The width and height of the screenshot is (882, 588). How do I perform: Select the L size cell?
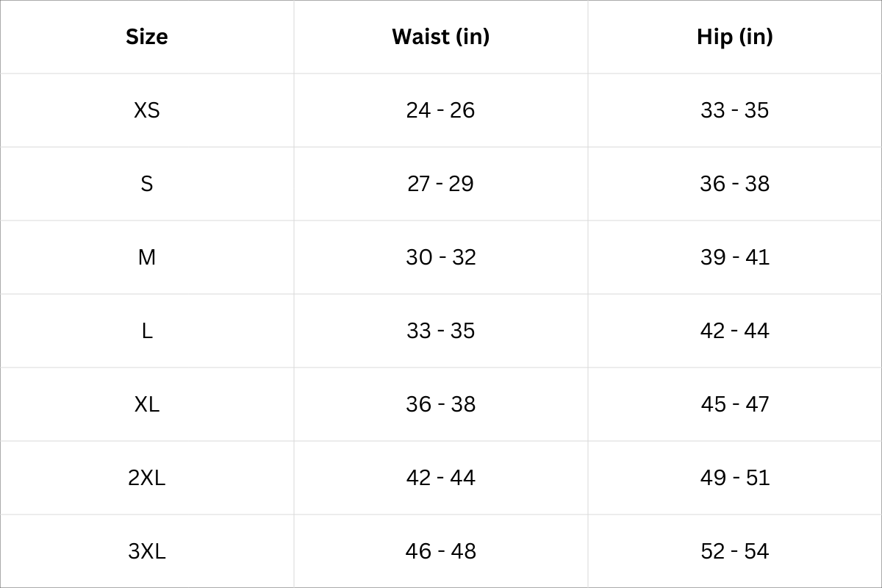tap(146, 331)
